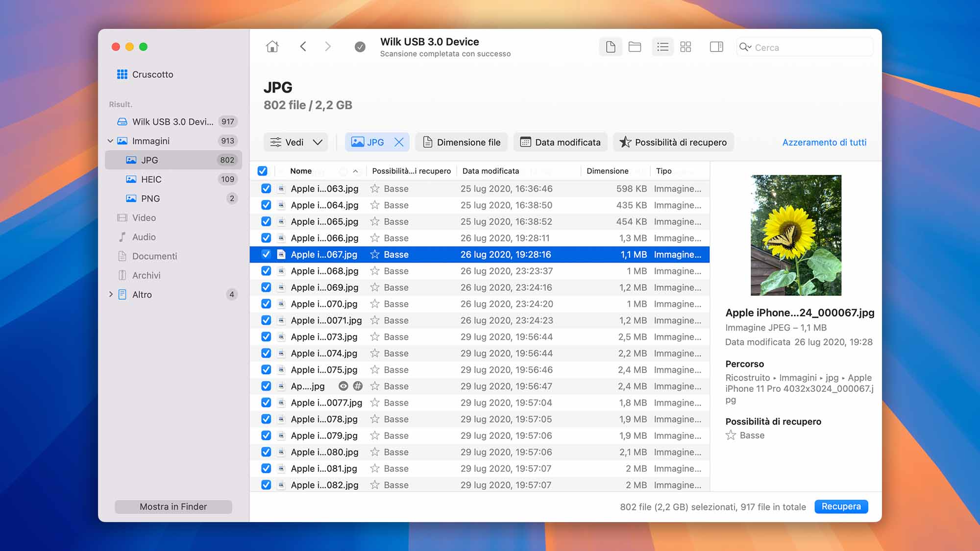
Task: Navigate back with the left arrow
Action: coord(303,47)
